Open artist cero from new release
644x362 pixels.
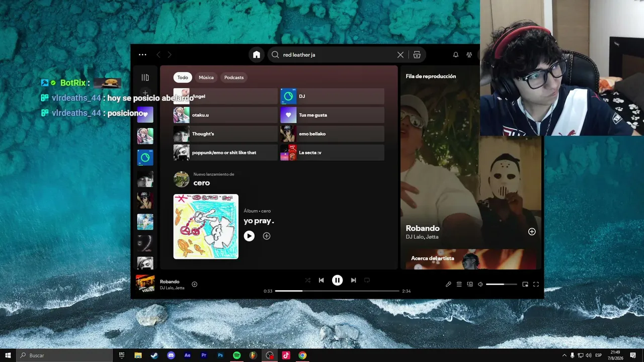tap(202, 183)
